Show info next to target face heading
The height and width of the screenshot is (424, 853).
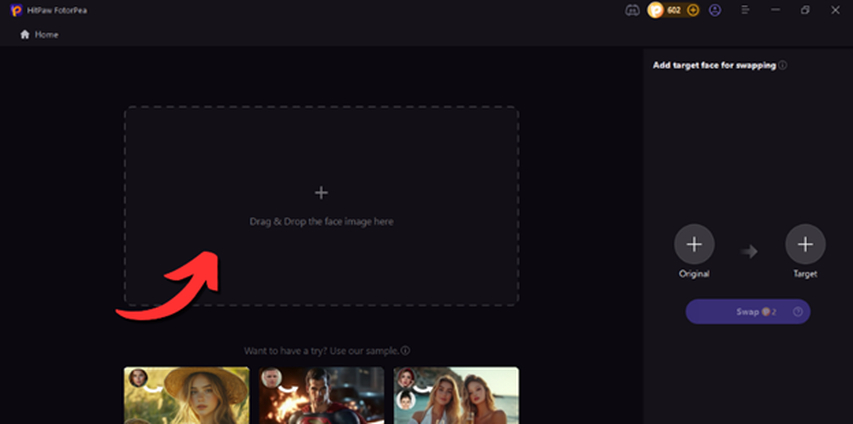point(783,65)
